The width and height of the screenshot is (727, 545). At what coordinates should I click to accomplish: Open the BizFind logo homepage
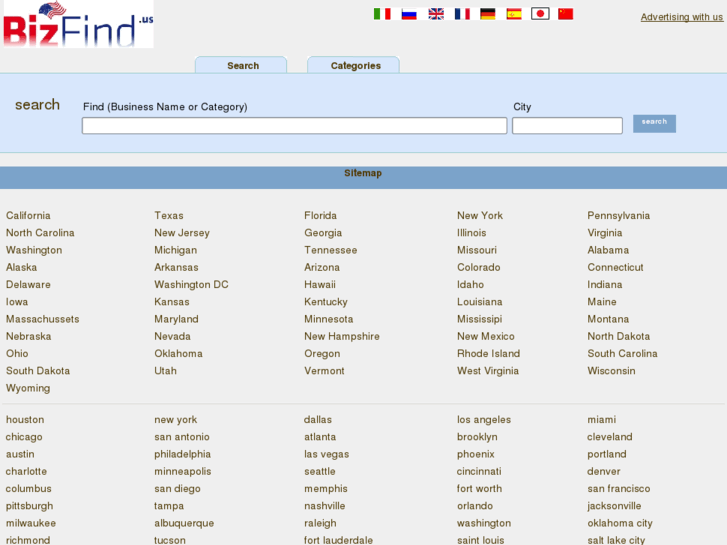[x=77, y=25]
